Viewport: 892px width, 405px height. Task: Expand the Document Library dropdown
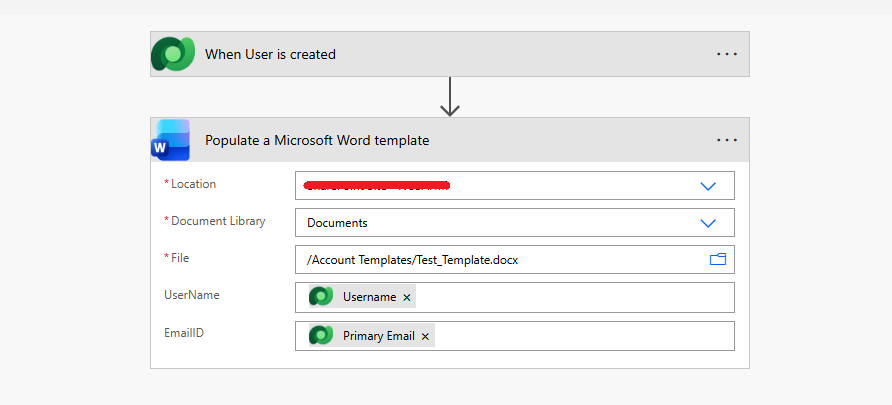click(708, 223)
